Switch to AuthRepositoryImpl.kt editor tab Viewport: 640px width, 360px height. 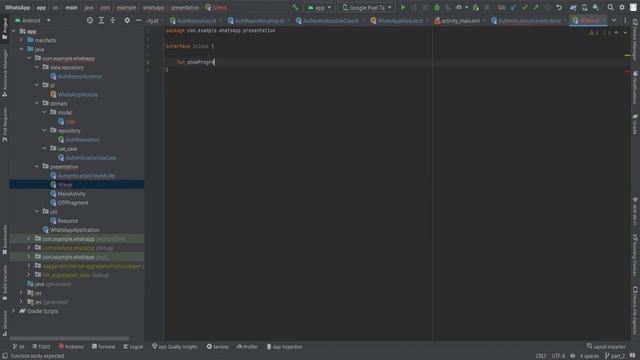[x=259, y=20]
